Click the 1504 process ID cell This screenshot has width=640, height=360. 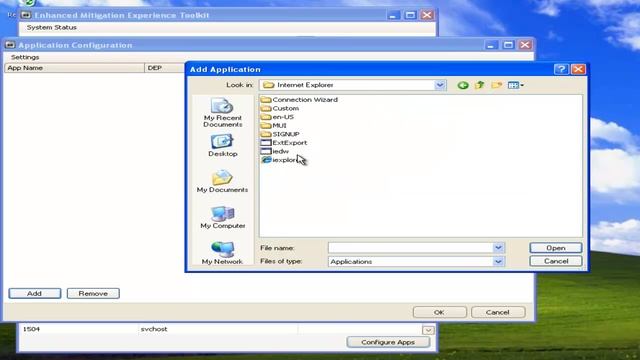click(31, 329)
